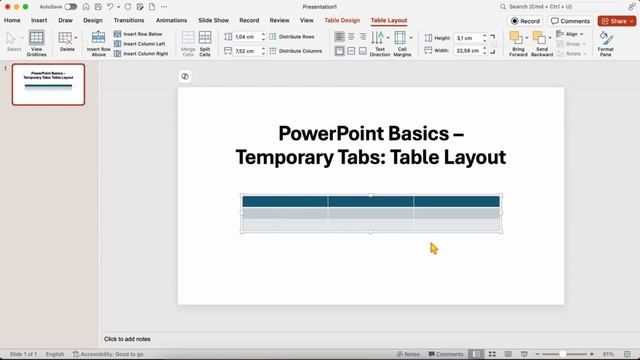The image size is (640, 360).
Task: Click Comments in the status bar
Action: point(446,354)
